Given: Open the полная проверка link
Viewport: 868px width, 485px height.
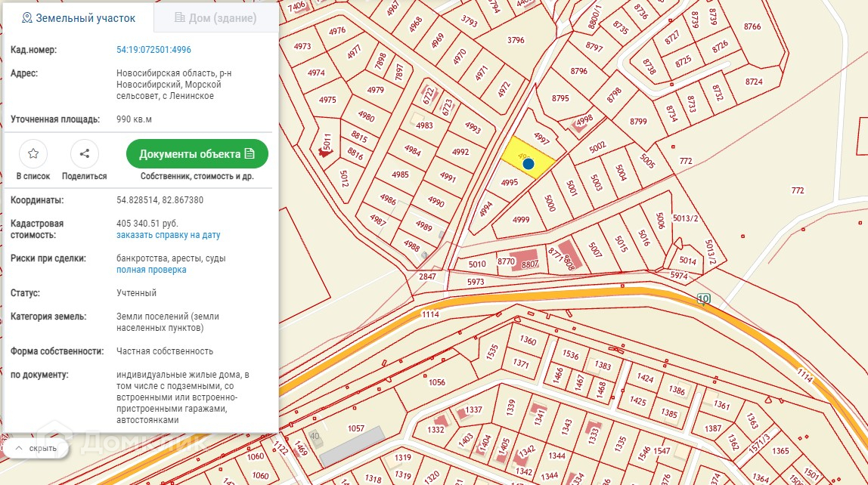Looking at the screenshot, I should click(151, 270).
